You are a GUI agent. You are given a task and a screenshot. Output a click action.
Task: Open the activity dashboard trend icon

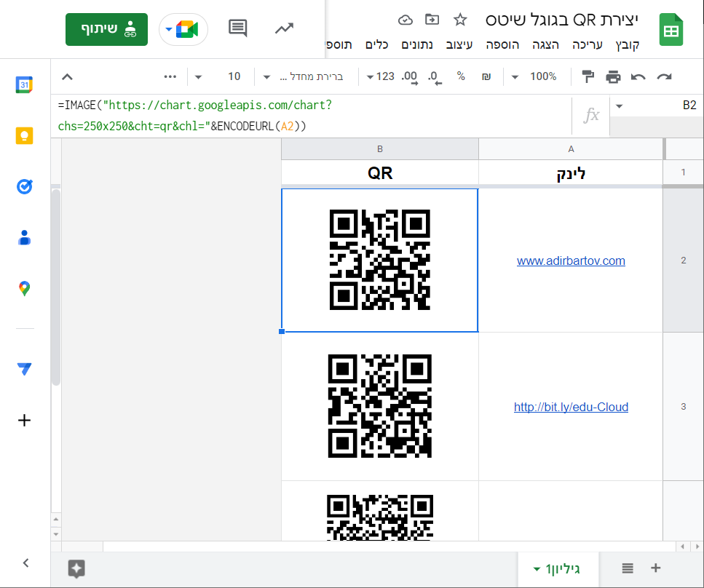pos(284,28)
